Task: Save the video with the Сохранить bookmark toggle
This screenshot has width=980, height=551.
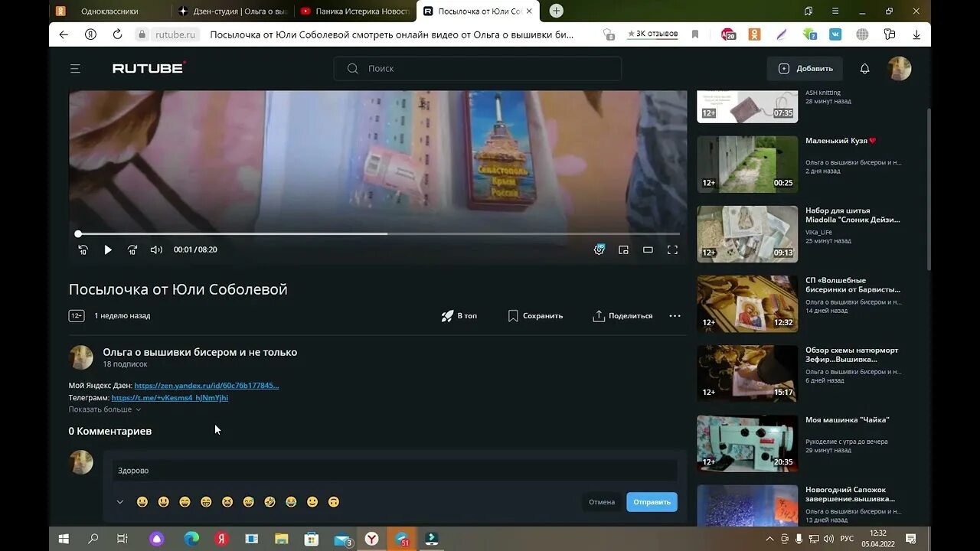Action: click(x=534, y=315)
